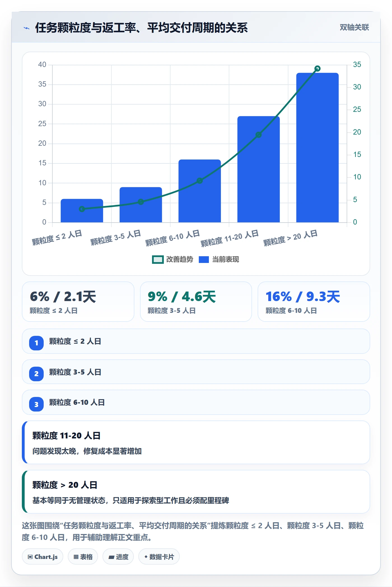Click the line point on the 6-10 人日 bar
Viewport: 392px width, 587px height.
click(200, 181)
